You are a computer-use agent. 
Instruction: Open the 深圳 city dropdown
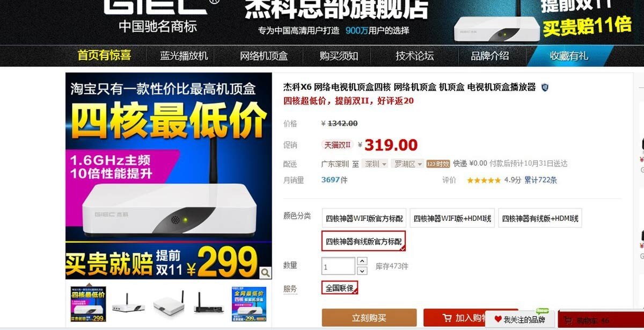point(375,164)
